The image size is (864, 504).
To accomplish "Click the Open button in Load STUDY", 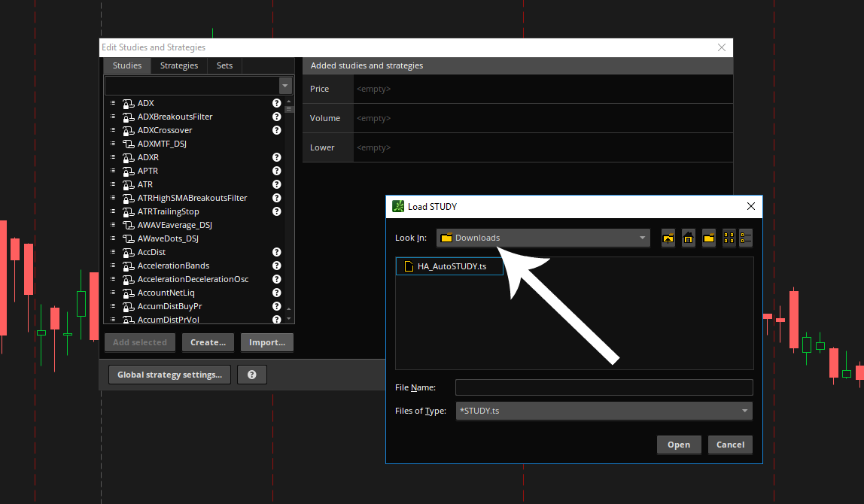I will [x=678, y=445].
